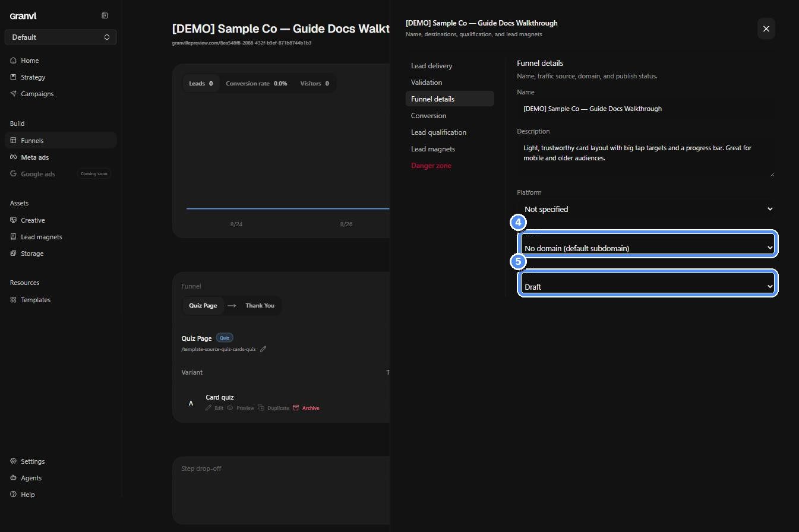Go to Home in the sidebar
The height and width of the screenshot is (532, 799).
61,61
